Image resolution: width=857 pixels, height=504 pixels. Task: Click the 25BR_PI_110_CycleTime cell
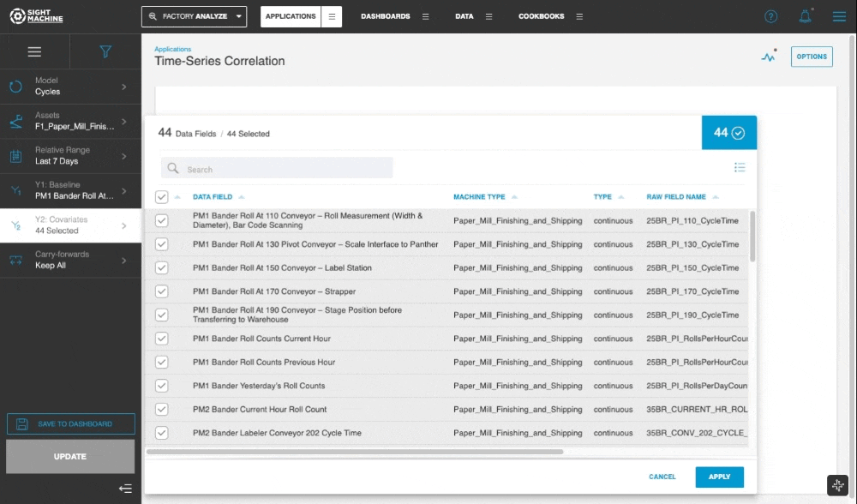[692, 221]
